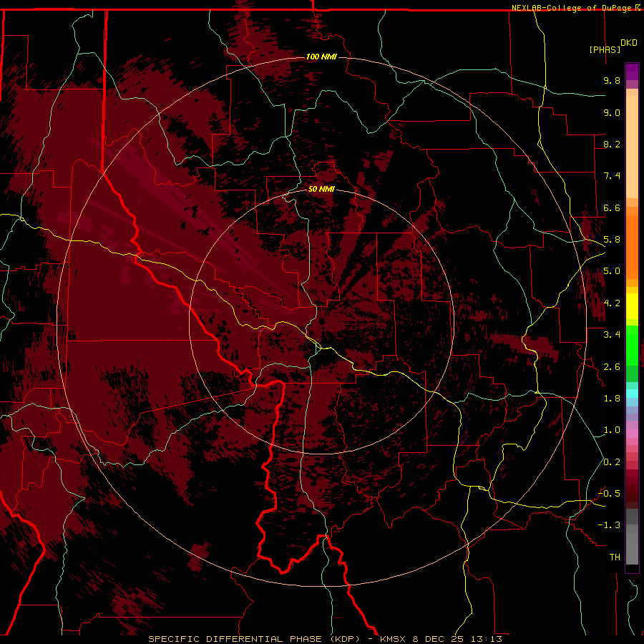Click the cyan band of the color bar

click(632, 394)
